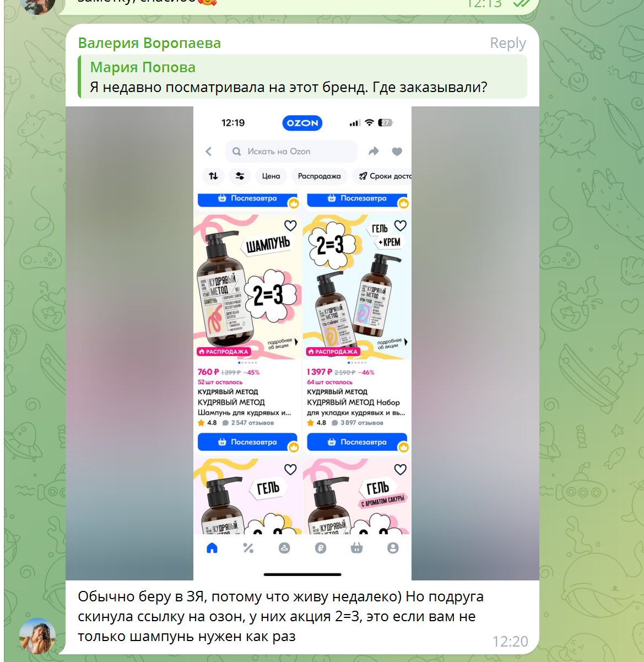
Task: Open sender name Валерия Воропаева
Action: [x=149, y=43]
